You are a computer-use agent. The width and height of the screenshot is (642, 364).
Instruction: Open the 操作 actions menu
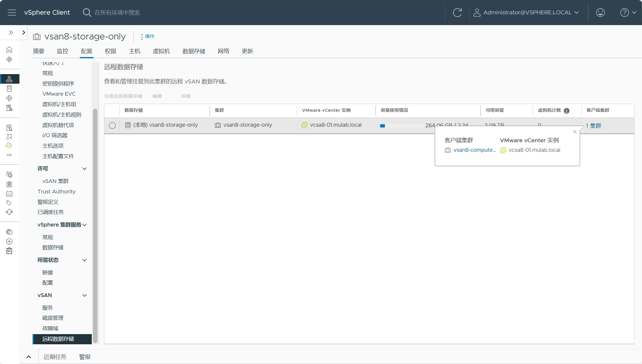(x=148, y=36)
